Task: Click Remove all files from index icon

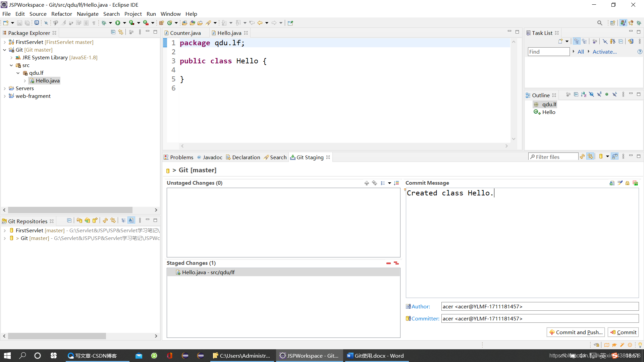Action: click(x=396, y=263)
